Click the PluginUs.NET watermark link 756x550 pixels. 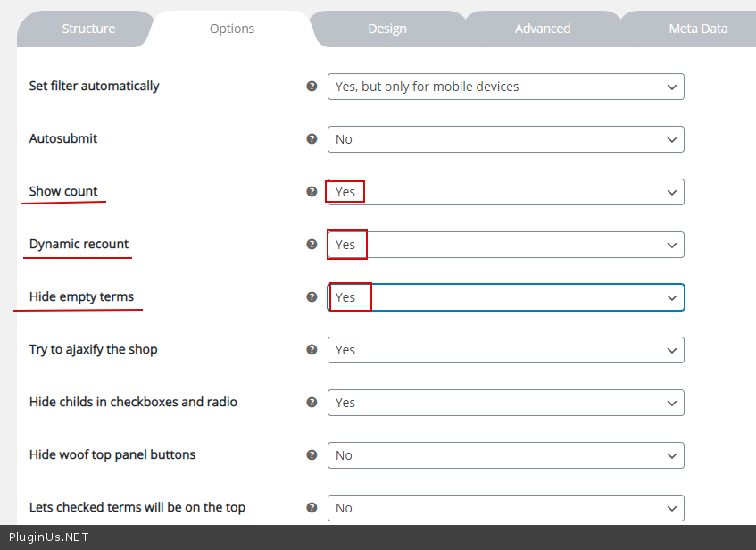(48, 538)
